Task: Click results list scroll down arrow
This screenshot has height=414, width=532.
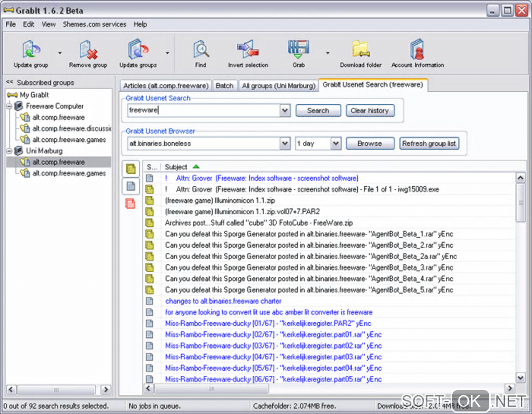Action: click(521, 377)
